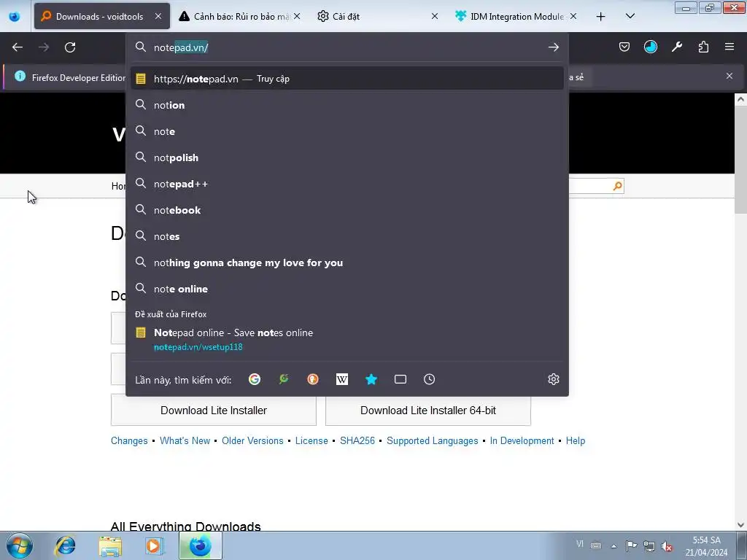Show hidden tray icons arrow
747x560 pixels.
click(614, 546)
